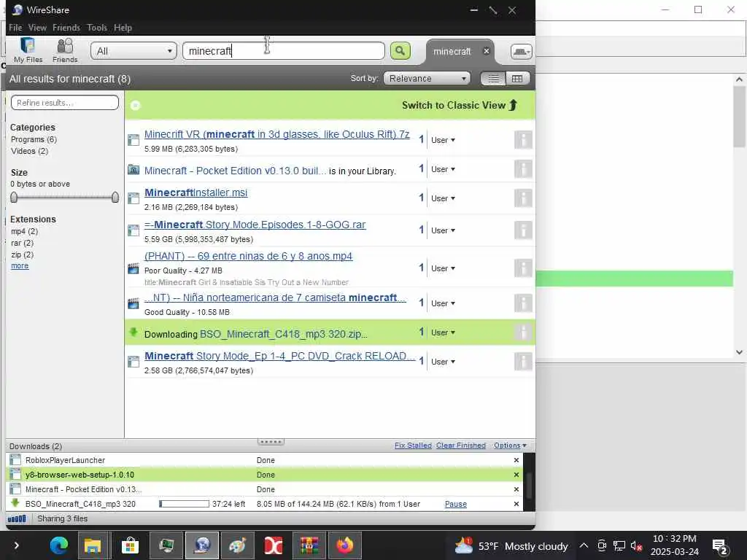Open the Friends toolbar icon
Viewport: 747px width, 560px height.
point(65,50)
